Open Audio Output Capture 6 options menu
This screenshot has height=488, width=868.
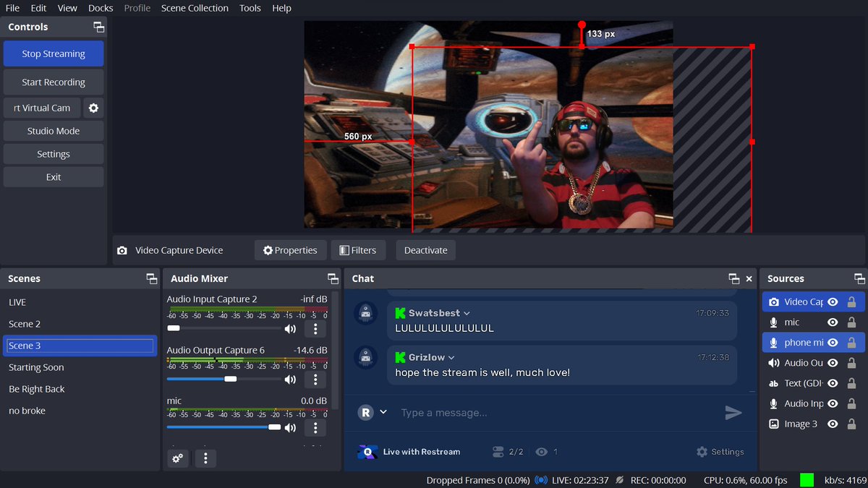click(315, 380)
